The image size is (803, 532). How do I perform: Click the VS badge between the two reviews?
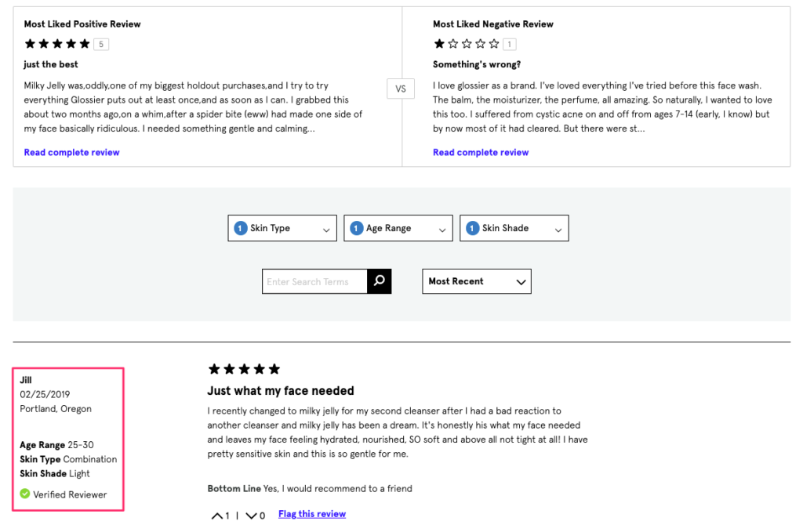400,89
